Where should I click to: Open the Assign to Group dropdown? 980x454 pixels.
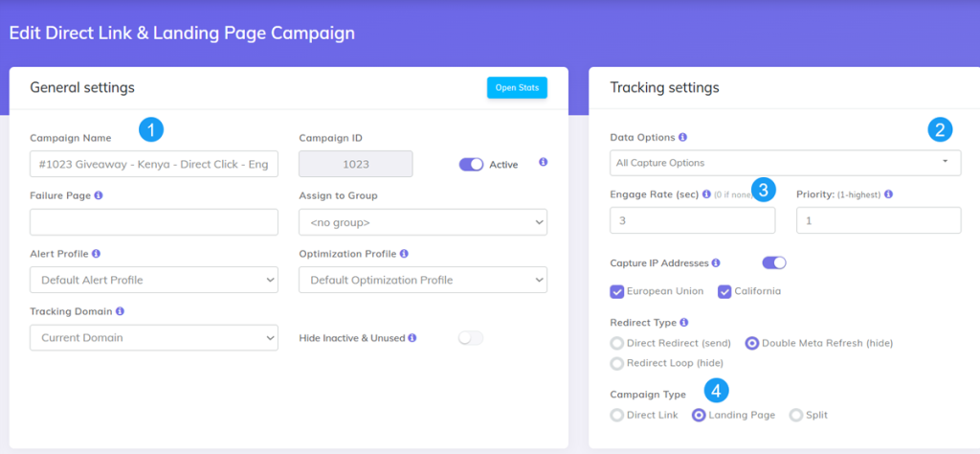pos(422,222)
